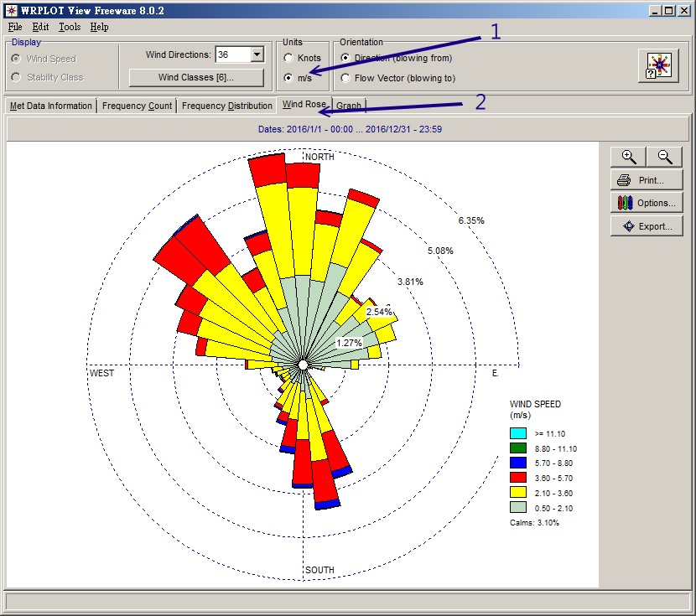Open the File menu

point(15,27)
